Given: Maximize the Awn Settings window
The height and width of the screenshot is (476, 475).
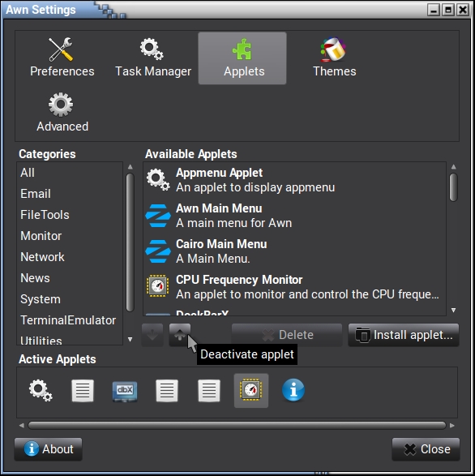Looking at the screenshot, I should pos(448,10).
